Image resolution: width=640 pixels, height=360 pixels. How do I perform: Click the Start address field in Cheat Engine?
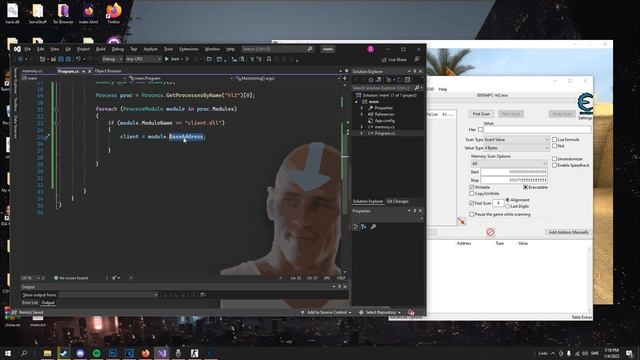click(x=514, y=172)
